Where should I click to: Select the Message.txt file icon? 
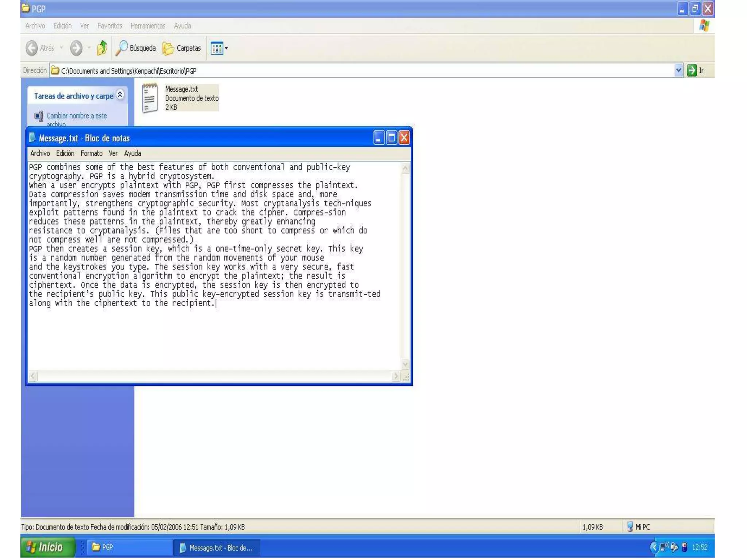click(150, 98)
